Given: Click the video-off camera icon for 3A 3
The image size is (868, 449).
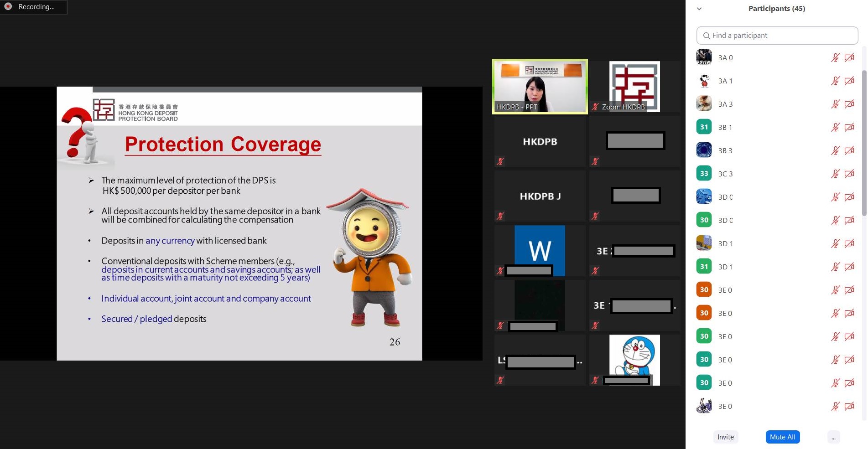Looking at the screenshot, I should (x=849, y=104).
